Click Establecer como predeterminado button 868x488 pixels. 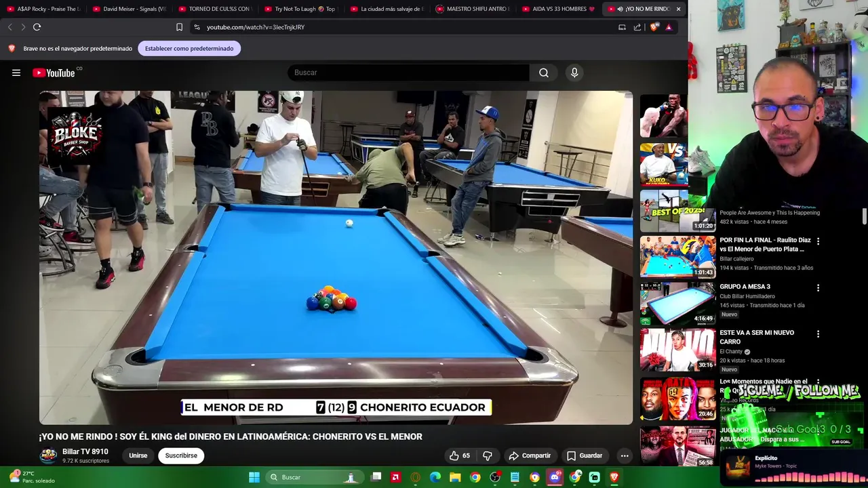(189, 48)
